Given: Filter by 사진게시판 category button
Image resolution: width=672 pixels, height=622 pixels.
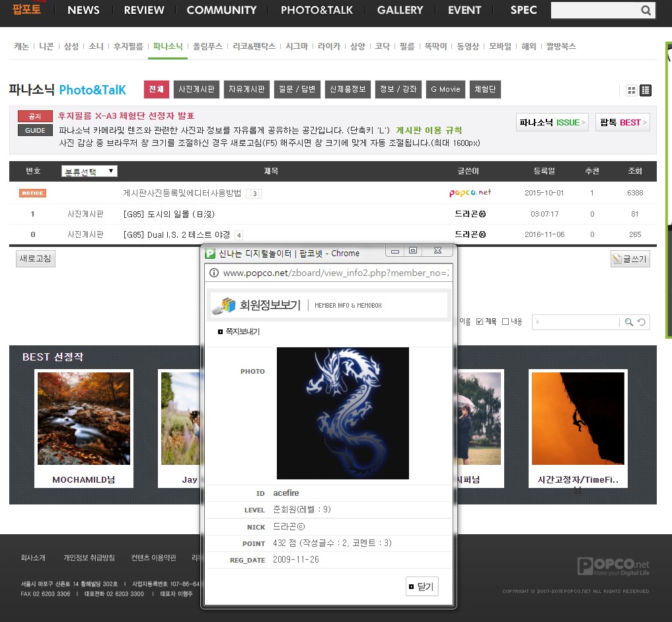Looking at the screenshot, I should coord(196,89).
